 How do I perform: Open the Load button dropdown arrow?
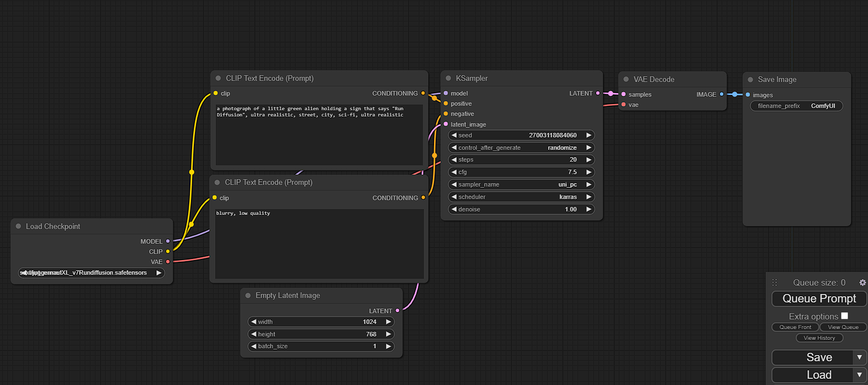pos(860,375)
